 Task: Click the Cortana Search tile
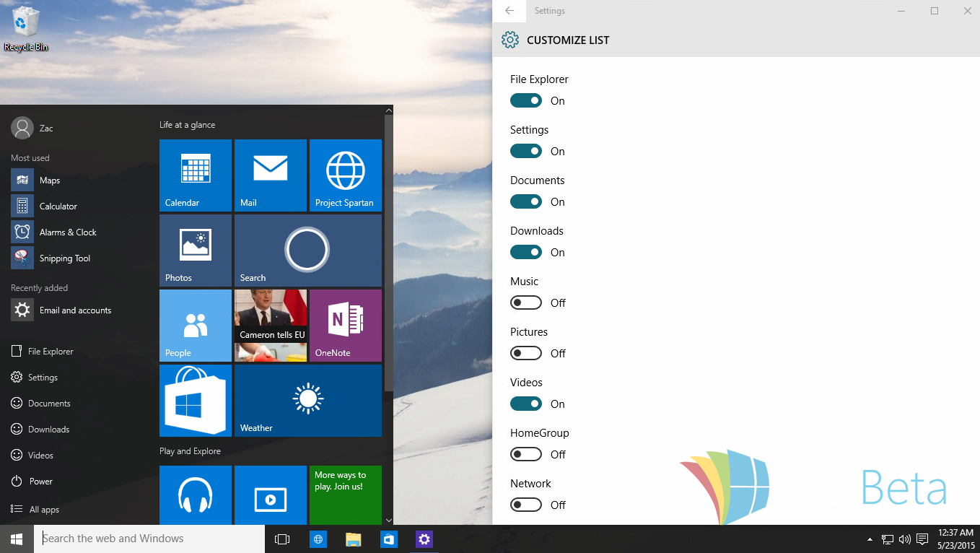point(308,251)
